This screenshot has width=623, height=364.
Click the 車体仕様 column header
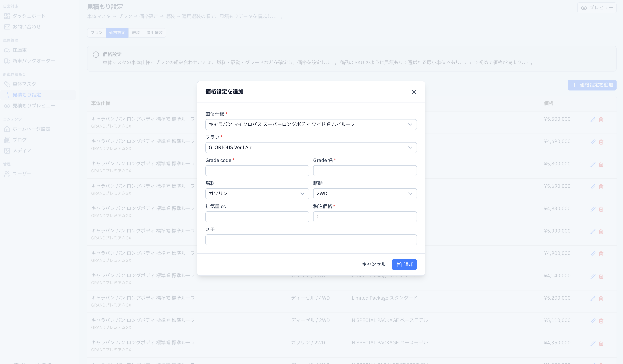pyautogui.click(x=101, y=103)
